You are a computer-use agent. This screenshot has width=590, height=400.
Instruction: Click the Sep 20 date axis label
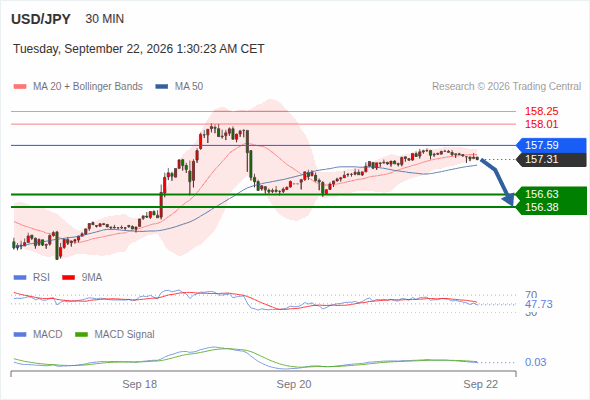[x=294, y=384]
